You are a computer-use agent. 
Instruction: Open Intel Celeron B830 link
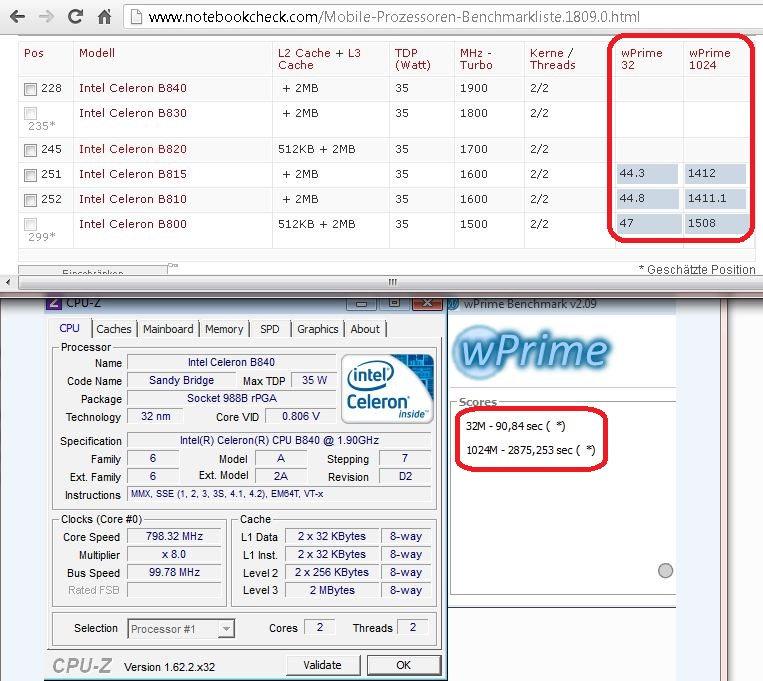pos(133,113)
